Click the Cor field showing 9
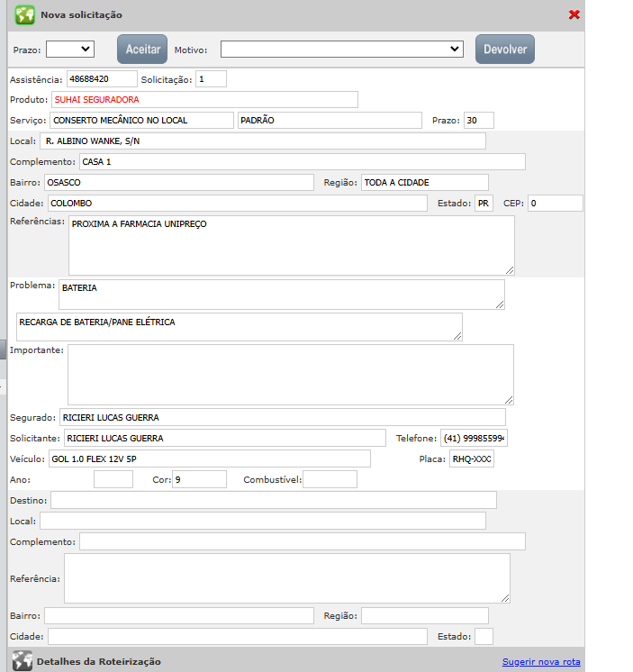The image size is (633, 672). coord(199,479)
